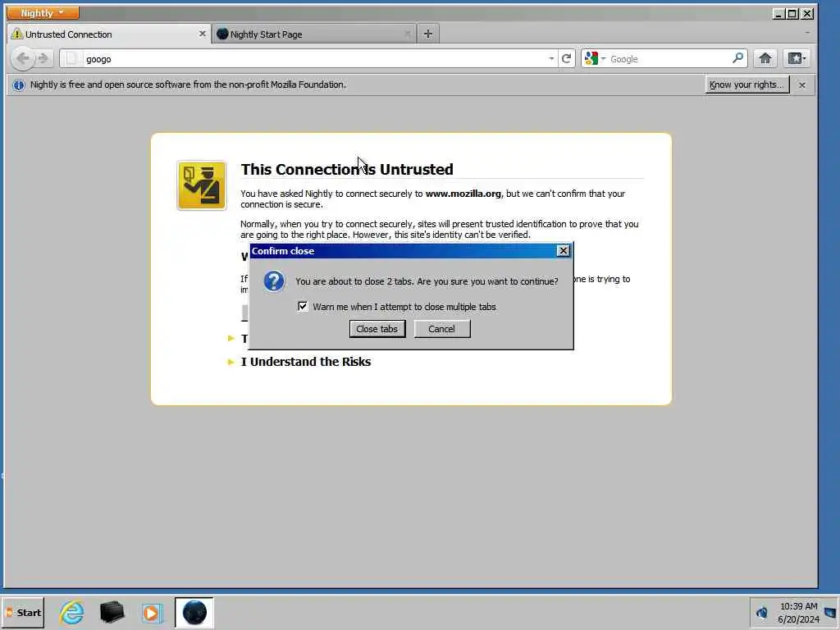Click the This Connection Is Untrusted heading
Viewport: 840px width, 630px height.
pos(347,169)
